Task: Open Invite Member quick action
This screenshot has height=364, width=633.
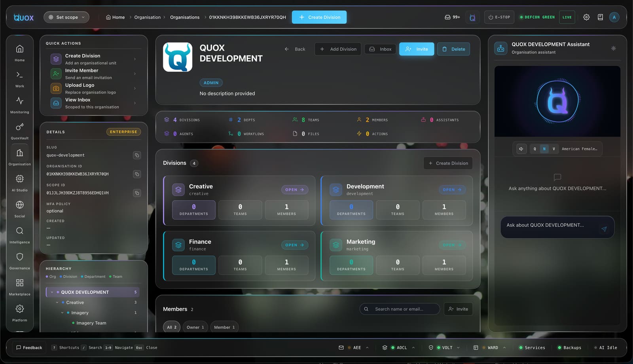Action: (93, 74)
